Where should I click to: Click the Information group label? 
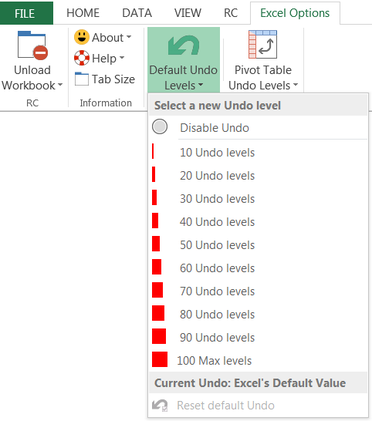106,103
